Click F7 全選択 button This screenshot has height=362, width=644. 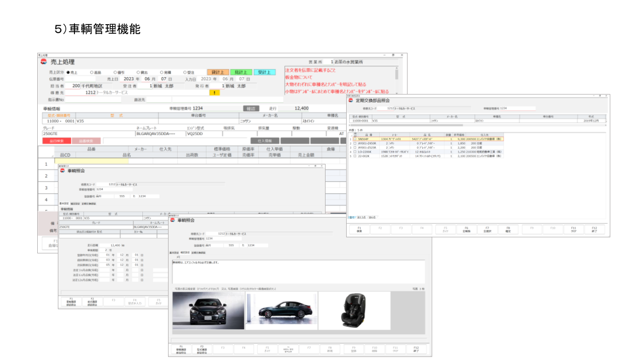pos(487,229)
